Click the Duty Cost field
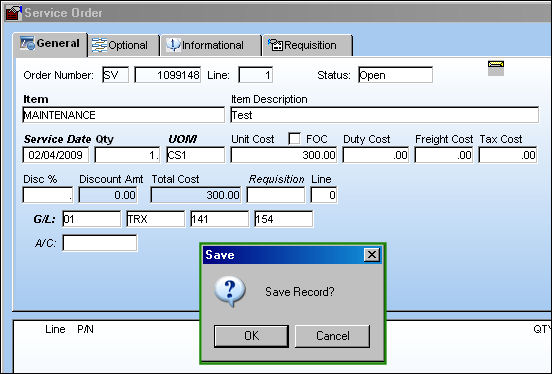Screen dimensions: 552x374 376,155
